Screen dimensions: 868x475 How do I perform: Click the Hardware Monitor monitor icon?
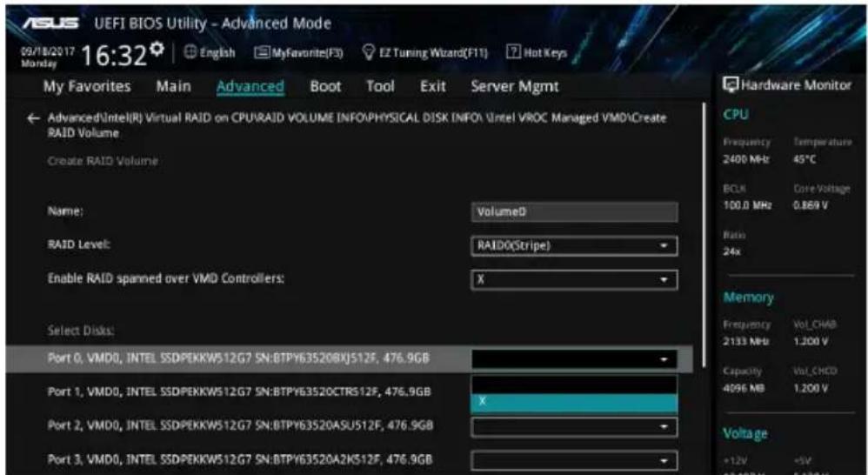pos(731,84)
